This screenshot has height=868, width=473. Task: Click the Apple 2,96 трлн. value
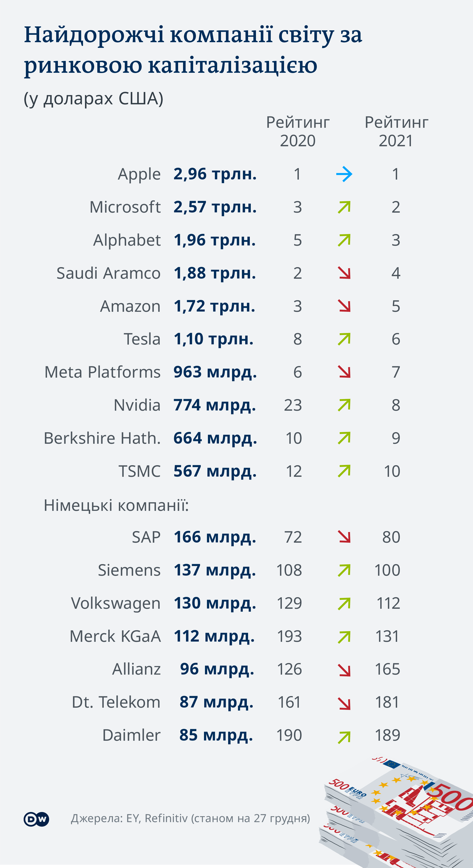(x=215, y=174)
